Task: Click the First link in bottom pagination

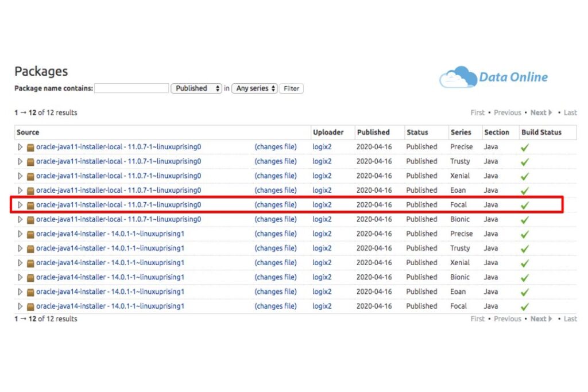Action: [477, 319]
